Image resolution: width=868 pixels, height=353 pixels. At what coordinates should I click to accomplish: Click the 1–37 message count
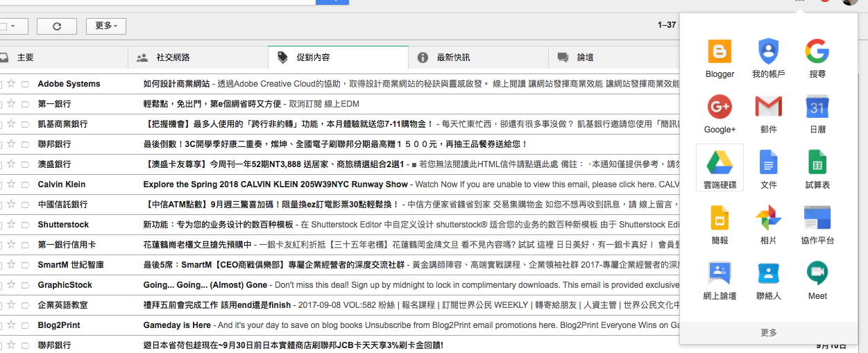point(667,25)
